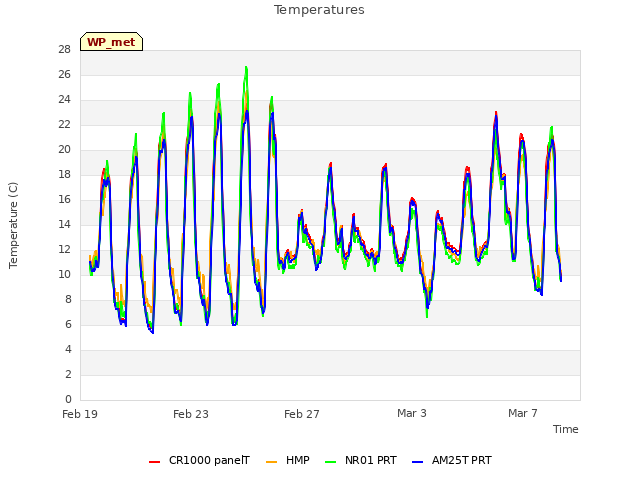
Task: Click the 10 y-axis tick label
Action: (64, 274)
